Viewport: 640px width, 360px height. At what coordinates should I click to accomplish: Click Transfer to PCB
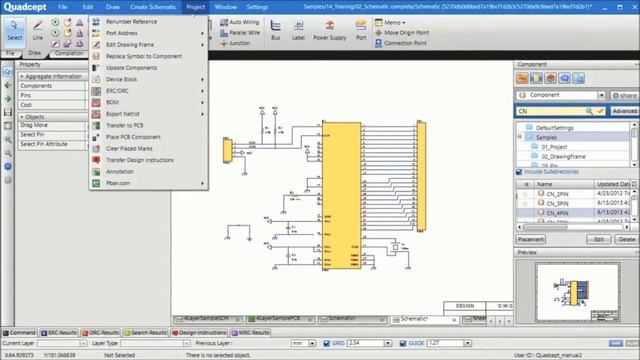149,125
